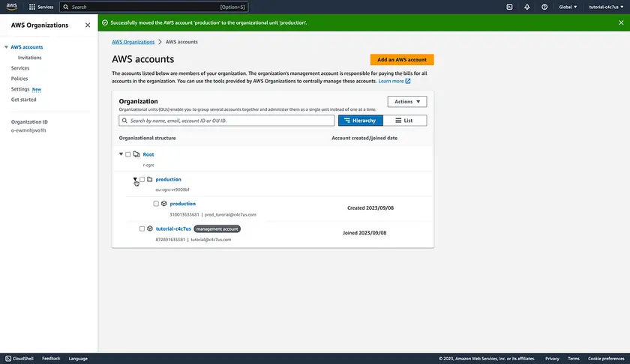
Task: Click the Root organization folder icon
Action: click(x=136, y=154)
